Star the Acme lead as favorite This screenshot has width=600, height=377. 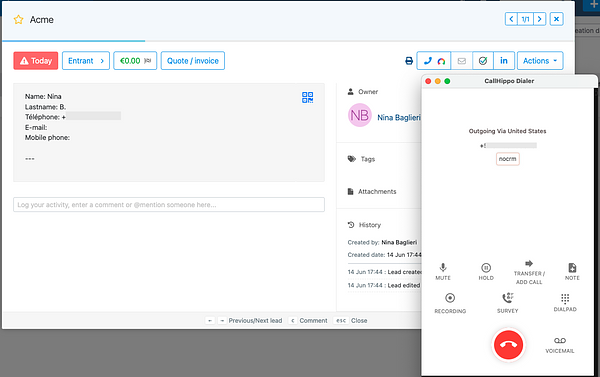coord(18,20)
